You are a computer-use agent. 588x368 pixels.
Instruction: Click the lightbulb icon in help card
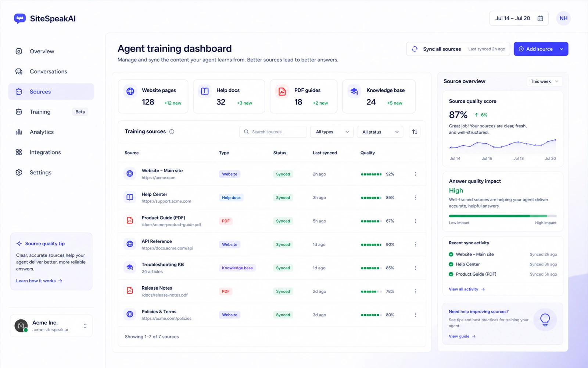point(545,320)
